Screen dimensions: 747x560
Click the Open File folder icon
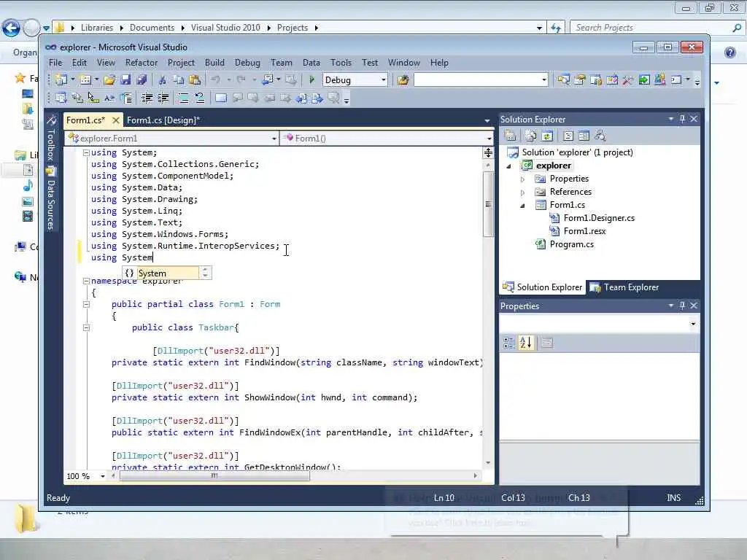point(109,80)
